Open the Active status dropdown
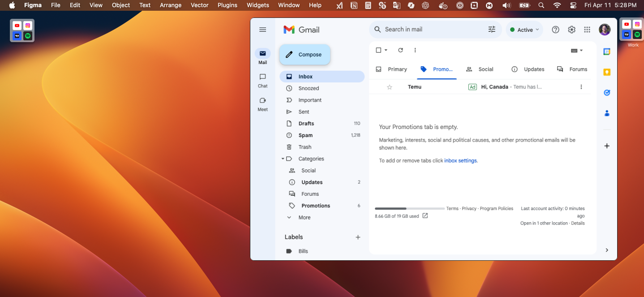 (524, 30)
